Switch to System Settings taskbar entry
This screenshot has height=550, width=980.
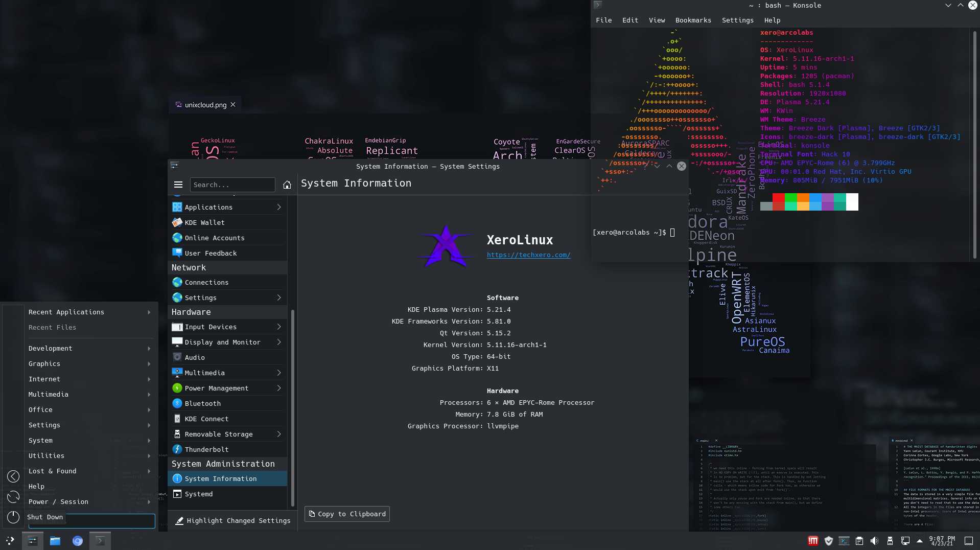point(33,540)
